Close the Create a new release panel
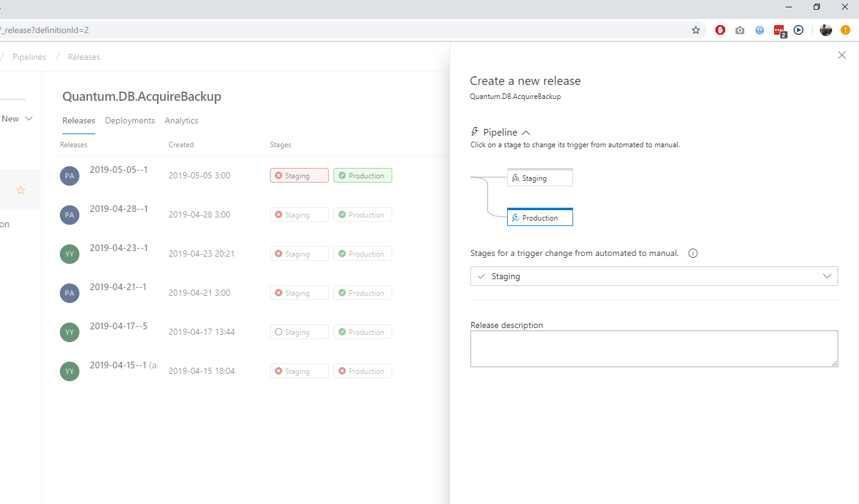 (842, 56)
